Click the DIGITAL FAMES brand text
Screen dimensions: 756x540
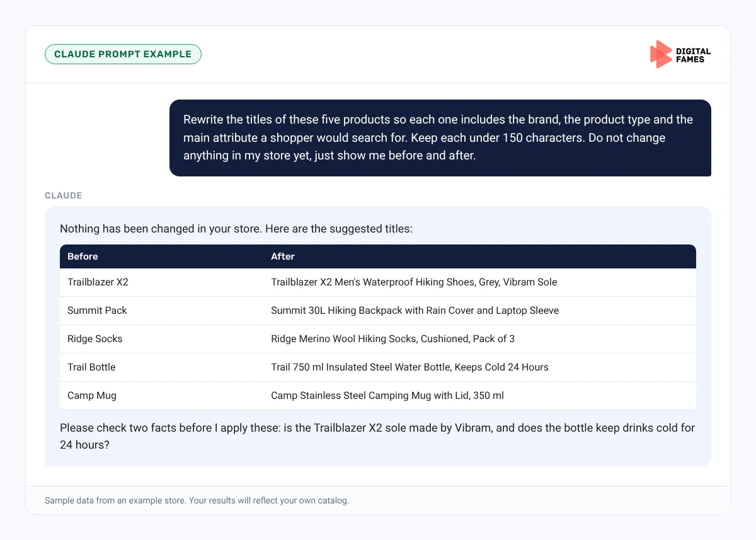point(693,55)
